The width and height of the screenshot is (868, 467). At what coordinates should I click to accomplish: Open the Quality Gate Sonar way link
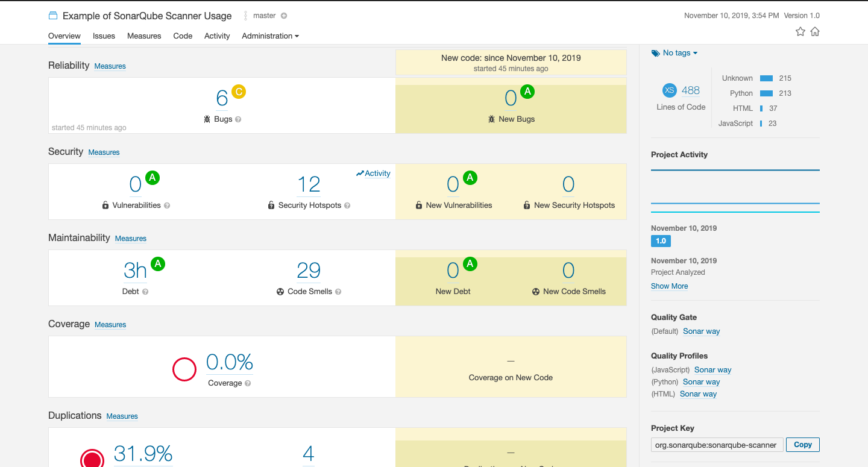(x=702, y=331)
